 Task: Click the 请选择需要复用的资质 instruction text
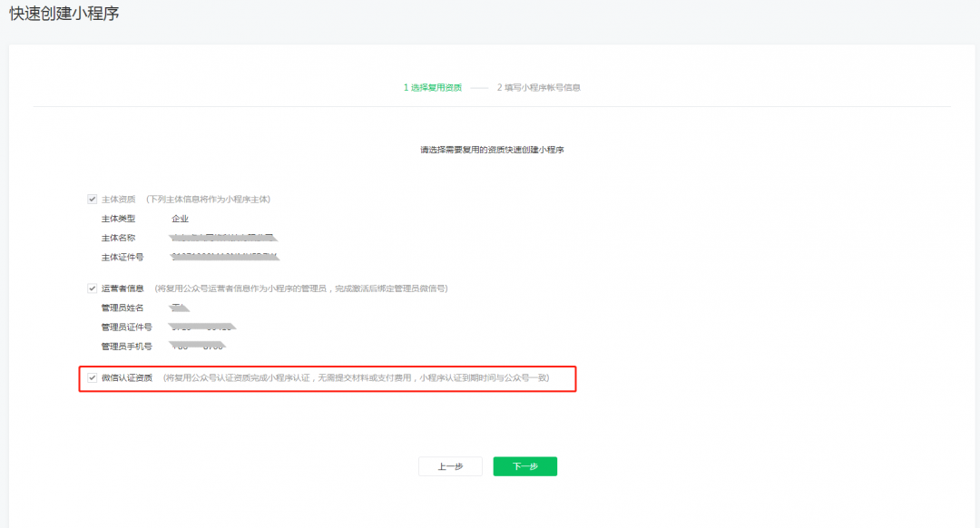(x=492, y=149)
